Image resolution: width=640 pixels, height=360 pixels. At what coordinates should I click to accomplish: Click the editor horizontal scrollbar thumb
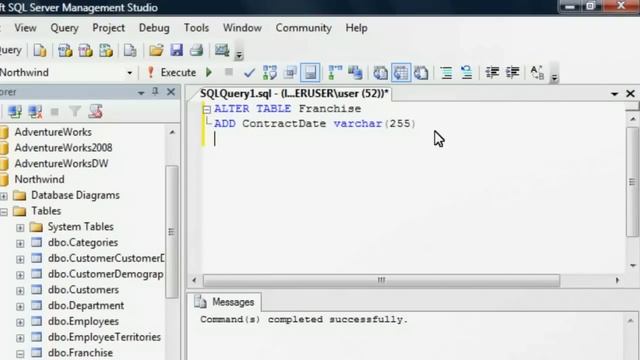pyautogui.click(x=381, y=280)
